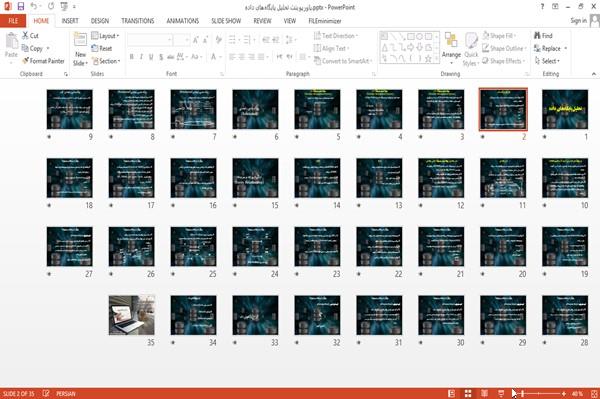Reset the slide layout

pyautogui.click(x=102, y=48)
